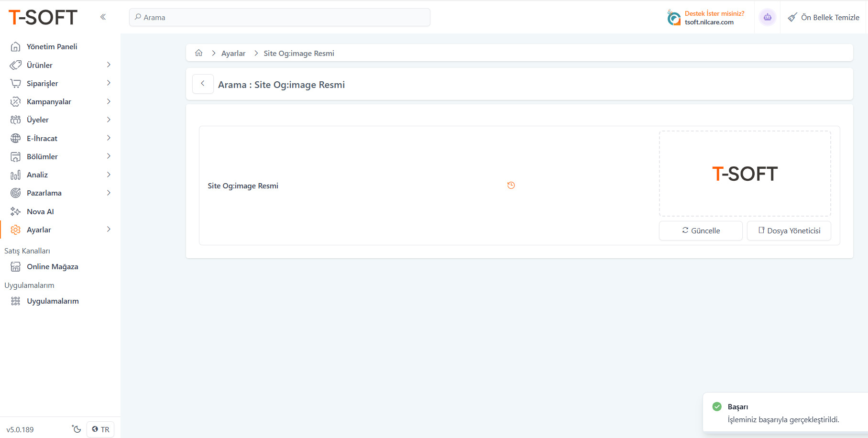Expand the Ürünler submenu chevron

pyautogui.click(x=109, y=65)
